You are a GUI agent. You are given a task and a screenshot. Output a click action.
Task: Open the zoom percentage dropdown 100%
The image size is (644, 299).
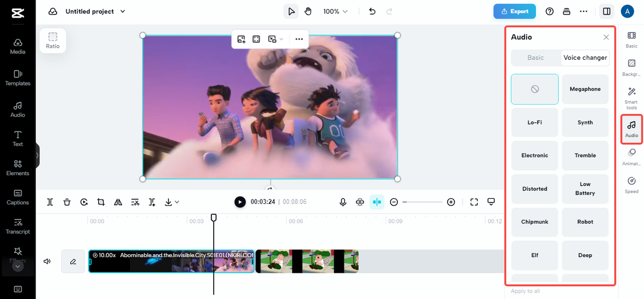pos(336,11)
